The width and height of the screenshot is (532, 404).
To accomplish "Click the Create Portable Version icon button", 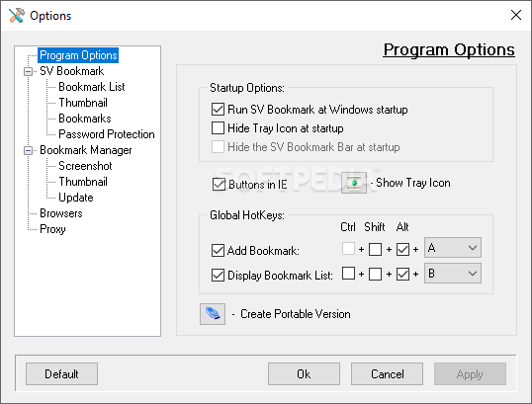I will (213, 314).
